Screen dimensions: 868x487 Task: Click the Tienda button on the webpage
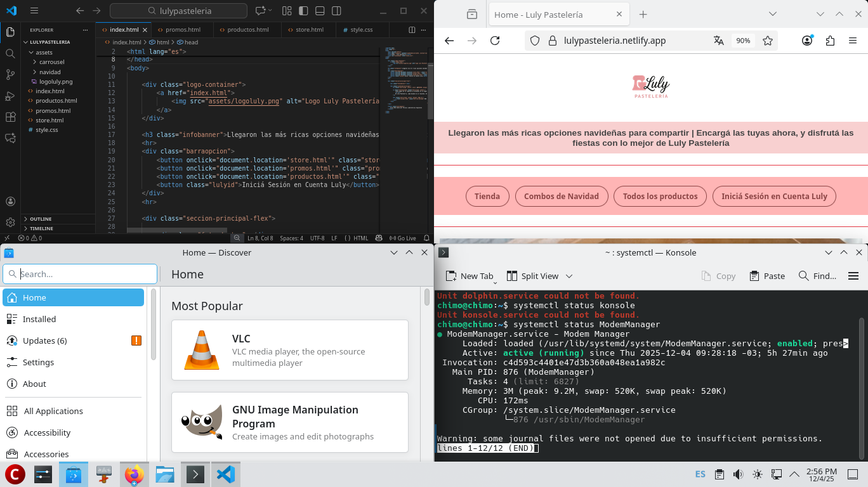coord(487,196)
